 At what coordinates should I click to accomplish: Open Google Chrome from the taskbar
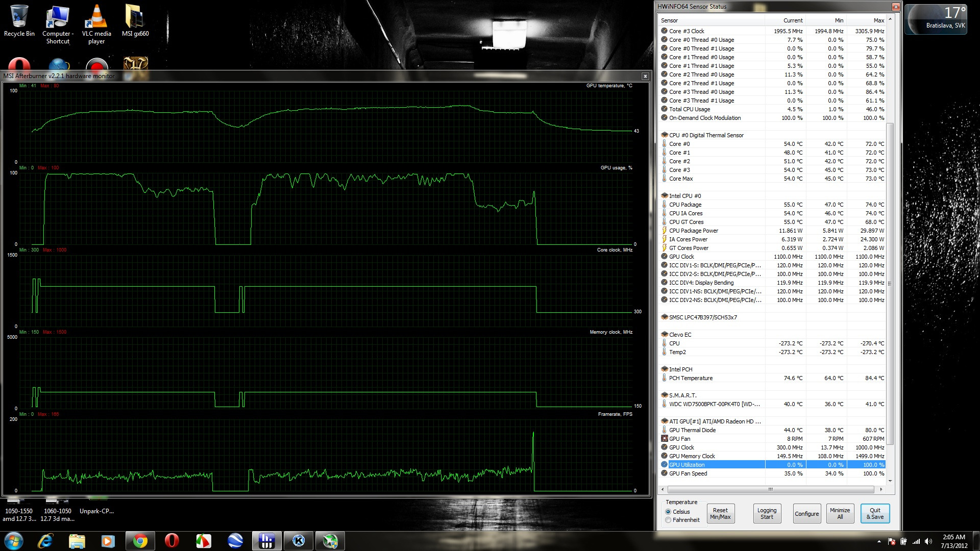[140, 541]
